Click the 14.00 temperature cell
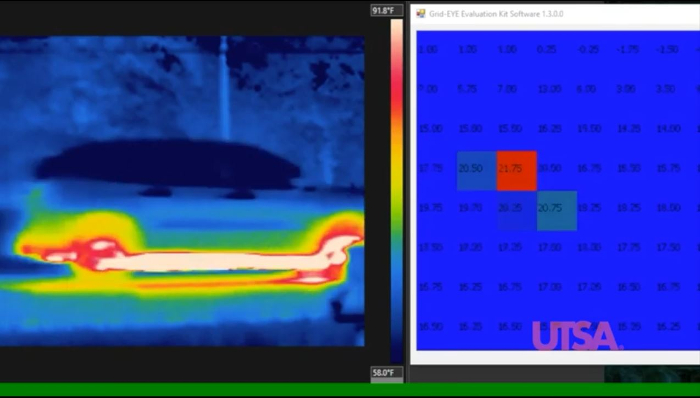This screenshot has width=700, height=398. click(668, 129)
